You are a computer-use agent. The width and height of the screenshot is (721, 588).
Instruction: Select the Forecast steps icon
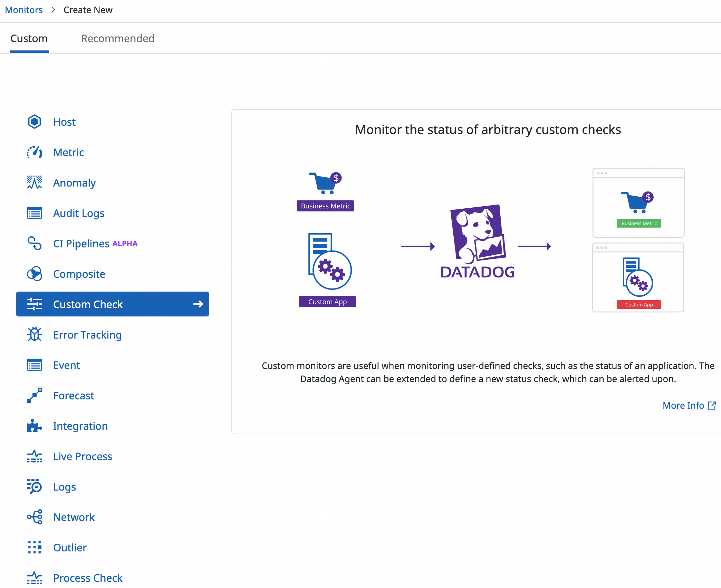pos(35,396)
